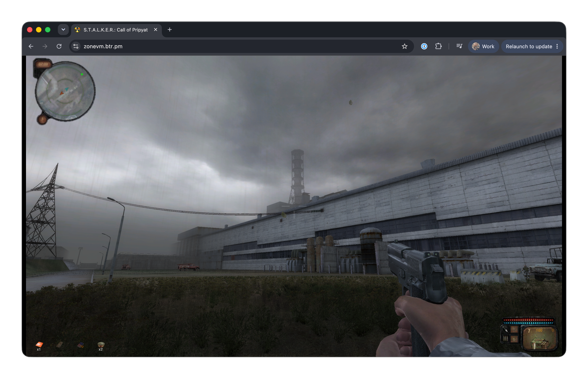
Task: Open the Extensions puzzle icon
Action: click(438, 46)
